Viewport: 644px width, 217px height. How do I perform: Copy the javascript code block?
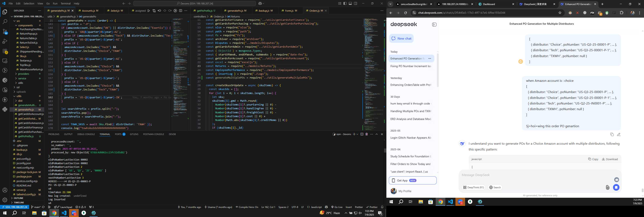(593, 159)
